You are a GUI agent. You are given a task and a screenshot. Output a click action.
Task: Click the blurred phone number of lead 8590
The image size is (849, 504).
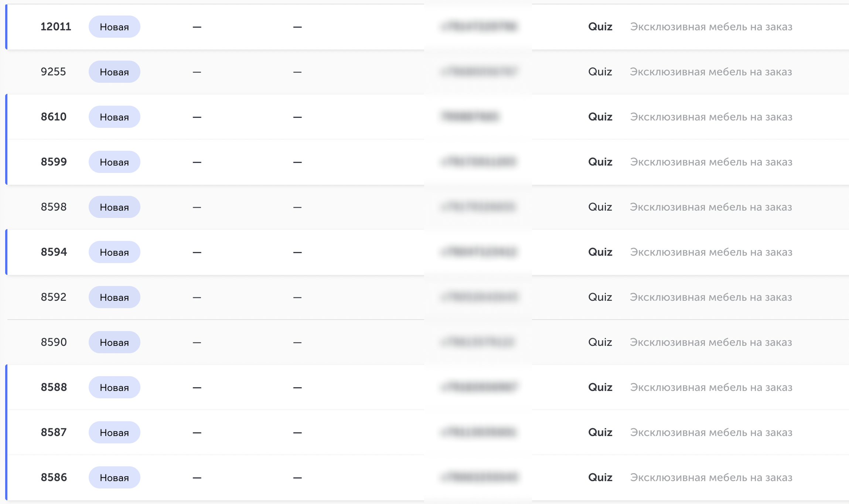(478, 342)
